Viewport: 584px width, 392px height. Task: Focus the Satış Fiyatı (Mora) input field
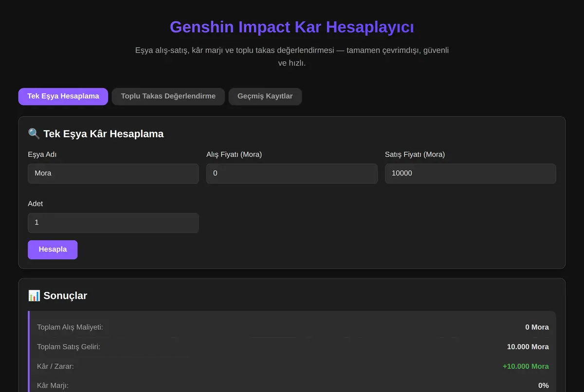click(x=470, y=174)
